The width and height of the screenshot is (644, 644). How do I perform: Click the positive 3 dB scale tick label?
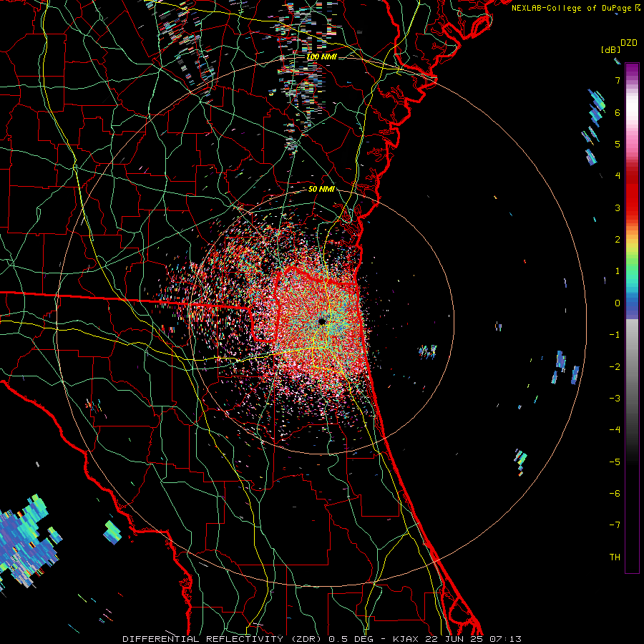coord(618,208)
